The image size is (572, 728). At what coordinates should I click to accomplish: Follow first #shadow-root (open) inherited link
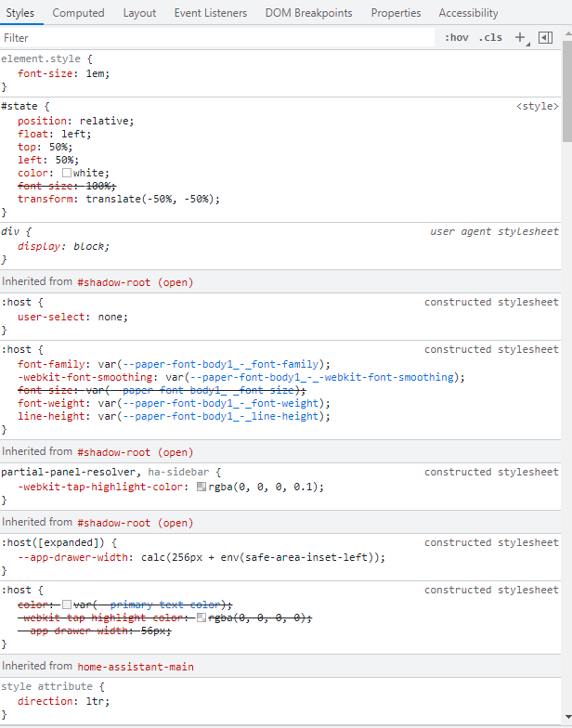point(136,282)
